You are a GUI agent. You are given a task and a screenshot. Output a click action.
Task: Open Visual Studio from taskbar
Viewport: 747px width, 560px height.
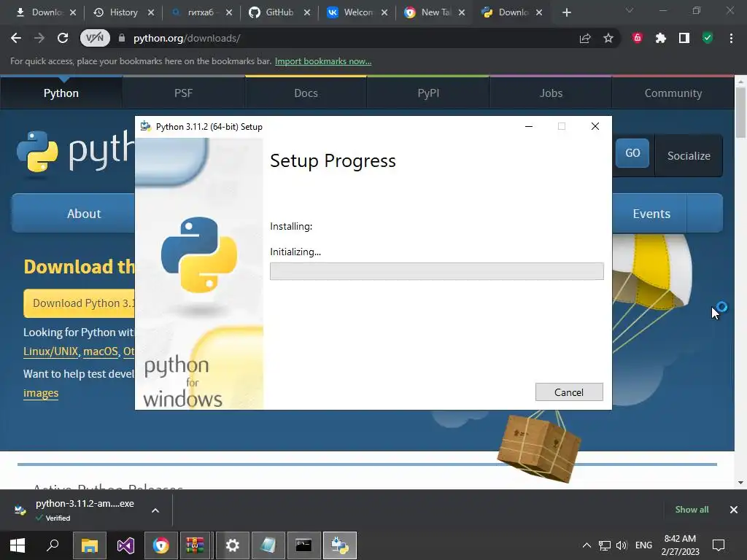click(x=125, y=545)
